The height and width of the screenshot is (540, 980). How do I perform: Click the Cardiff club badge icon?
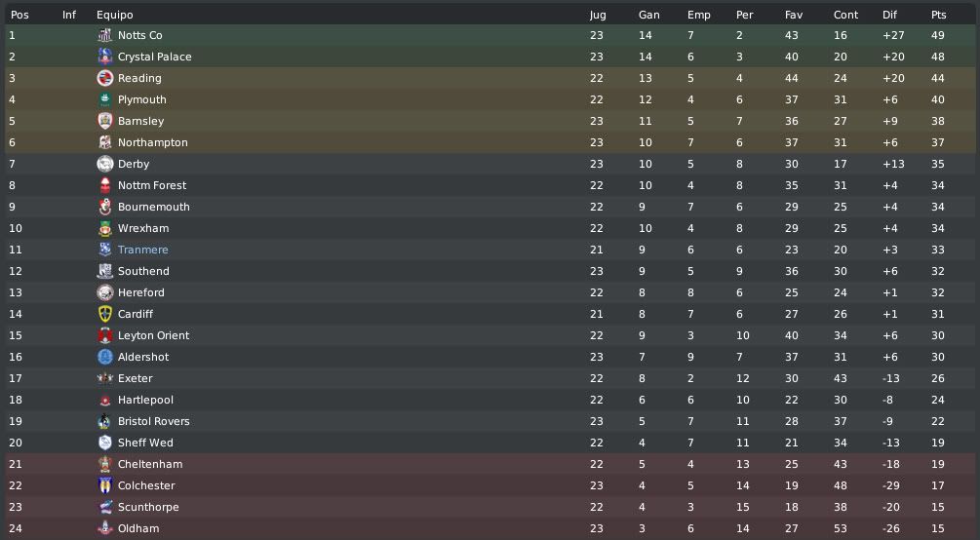(x=105, y=314)
